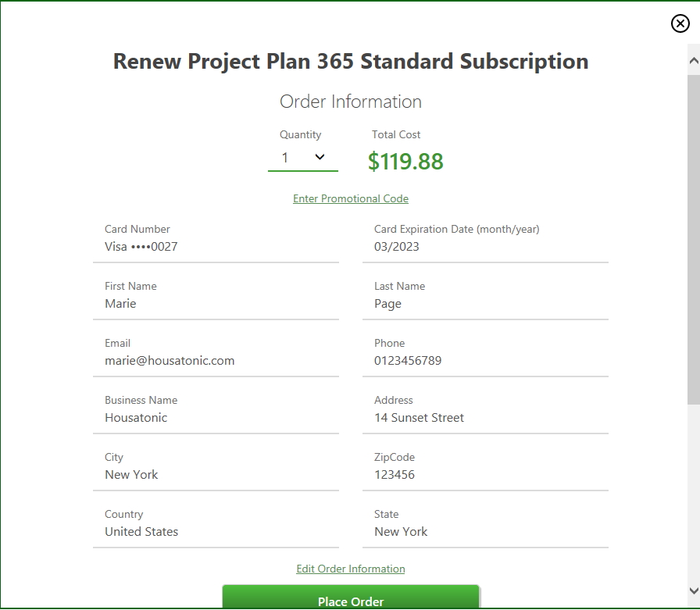Select the Card Number field
The width and height of the screenshot is (700, 610).
pos(216,241)
